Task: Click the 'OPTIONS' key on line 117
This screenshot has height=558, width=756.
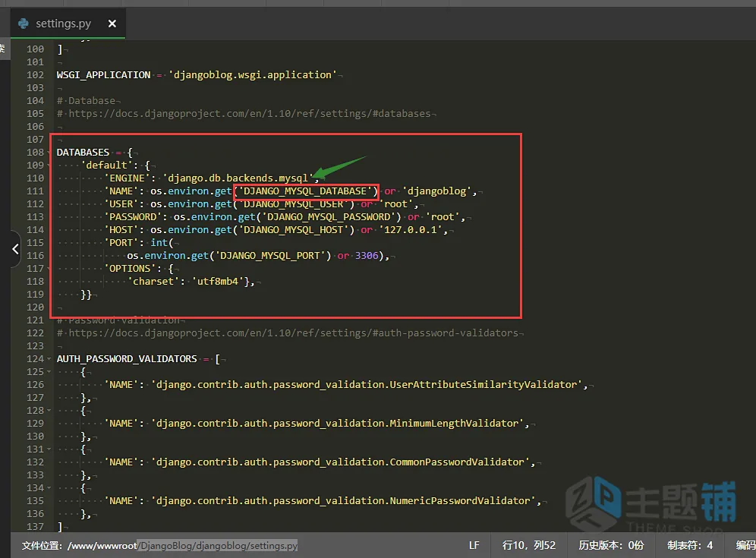Action: pos(130,269)
